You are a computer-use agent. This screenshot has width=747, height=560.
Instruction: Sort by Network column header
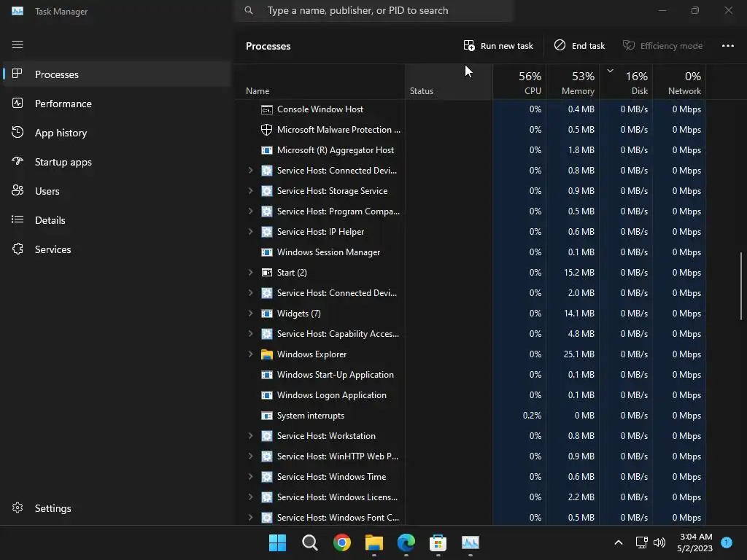tap(679, 82)
